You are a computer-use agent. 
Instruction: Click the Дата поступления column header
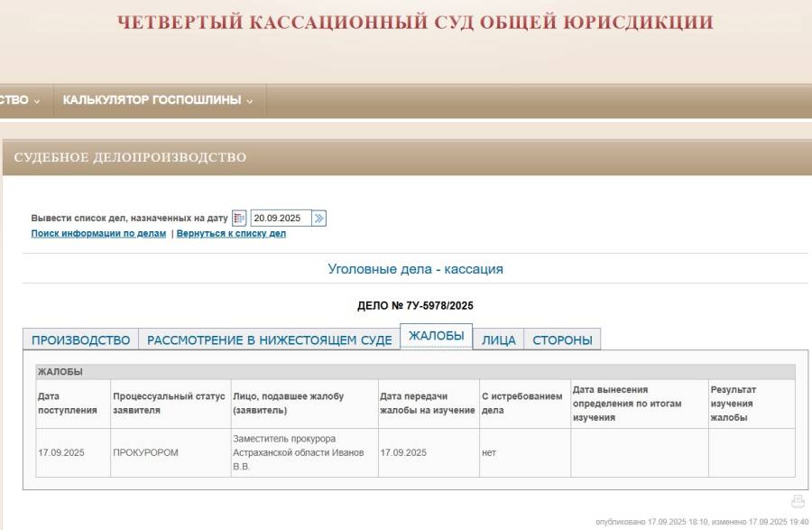[73, 403]
